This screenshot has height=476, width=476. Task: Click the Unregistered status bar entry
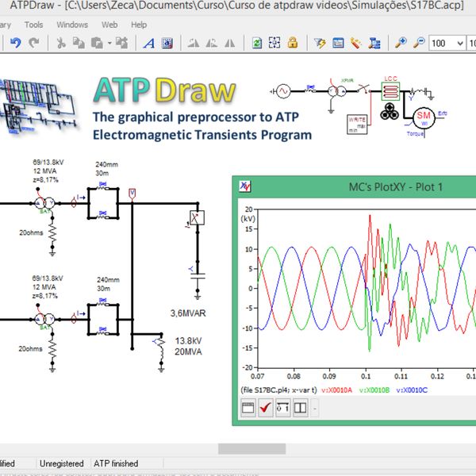point(62,463)
